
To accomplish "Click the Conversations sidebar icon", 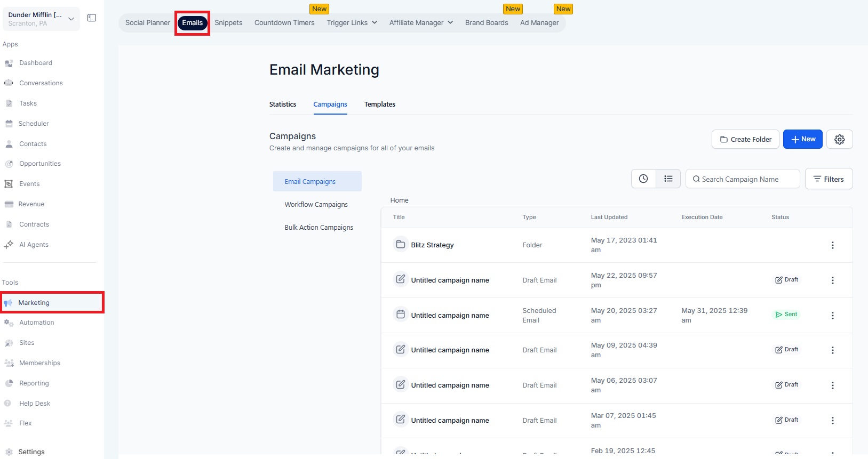I will pyautogui.click(x=9, y=83).
